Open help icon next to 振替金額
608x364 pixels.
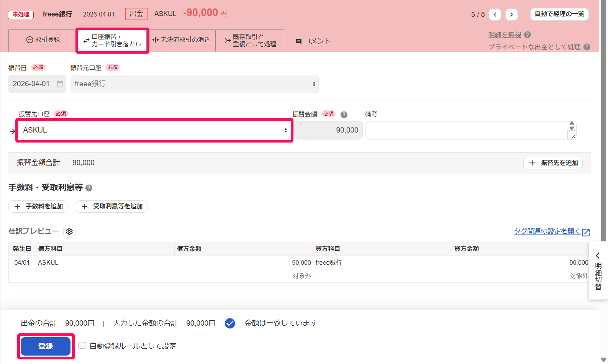344,115
